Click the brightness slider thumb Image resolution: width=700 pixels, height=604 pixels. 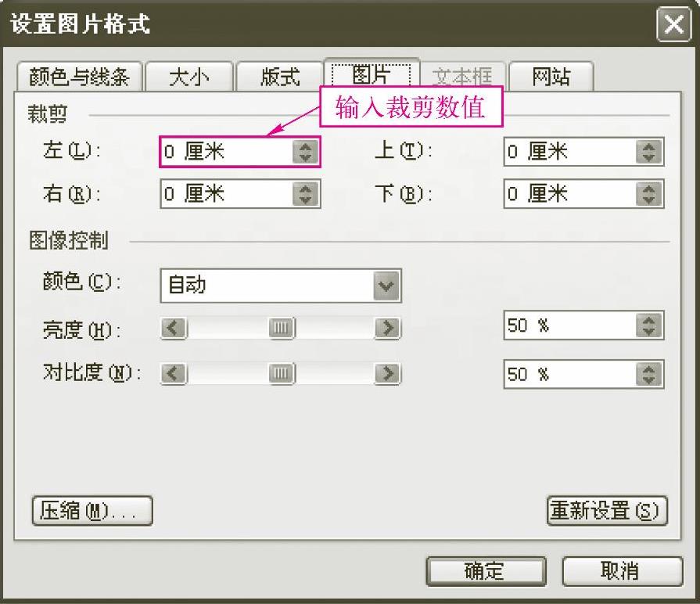pyautogui.click(x=282, y=328)
